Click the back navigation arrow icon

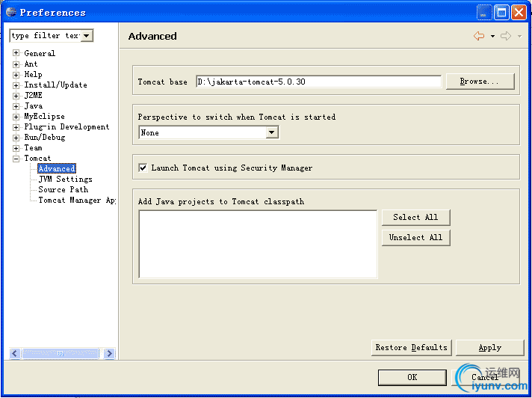[479, 36]
